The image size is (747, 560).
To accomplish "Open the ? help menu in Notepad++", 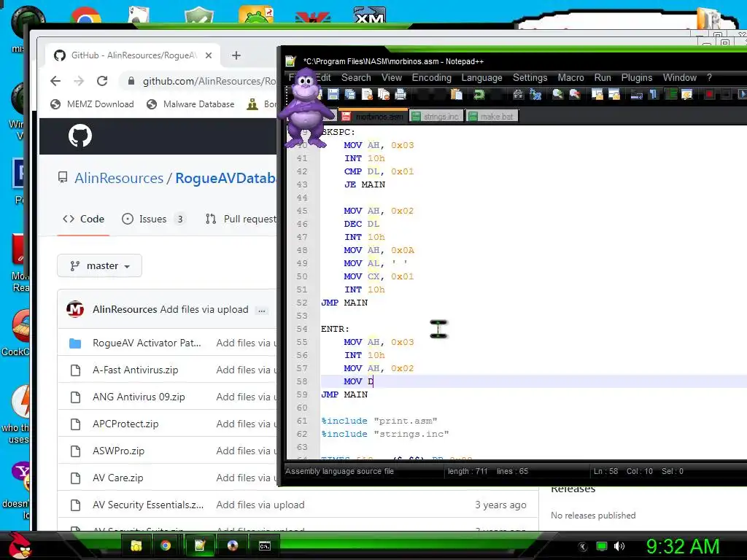I will [709, 77].
